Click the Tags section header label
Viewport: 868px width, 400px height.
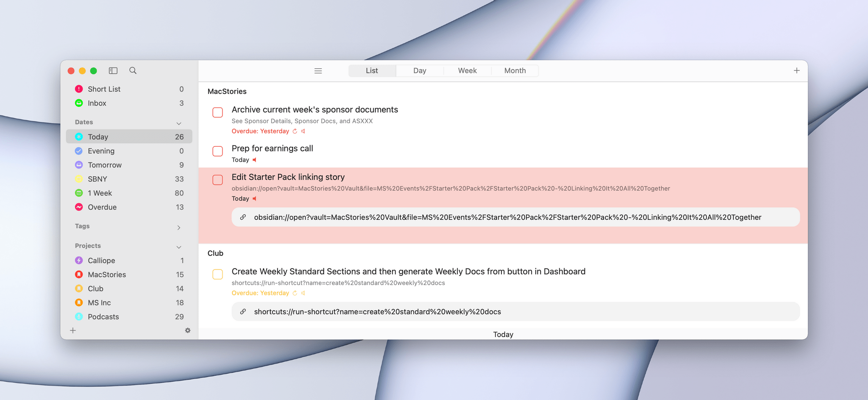(82, 226)
